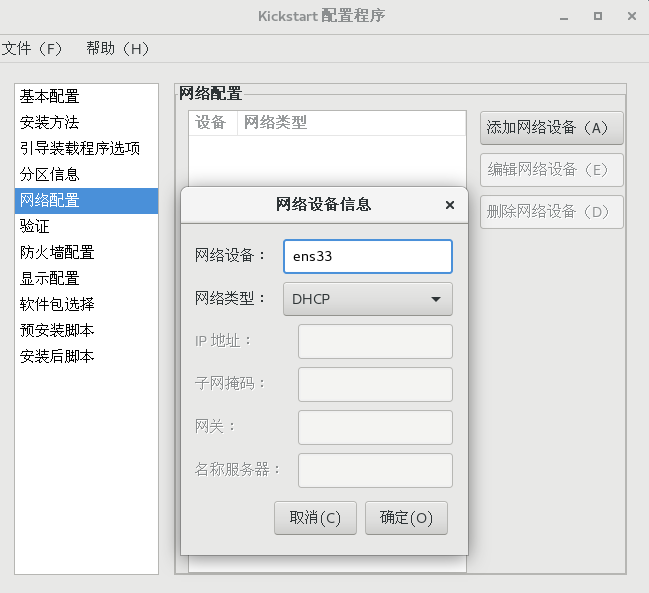The width and height of the screenshot is (649, 593).
Task: Open the 文件 (F) menu
Action: pyautogui.click(x=32, y=48)
